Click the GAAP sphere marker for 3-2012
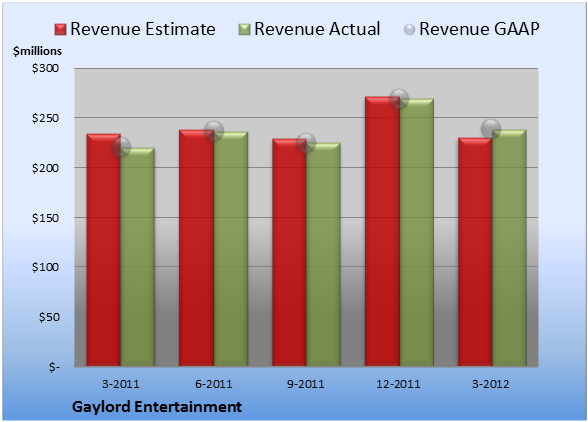This screenshot has height=422, width=588. 491,129
